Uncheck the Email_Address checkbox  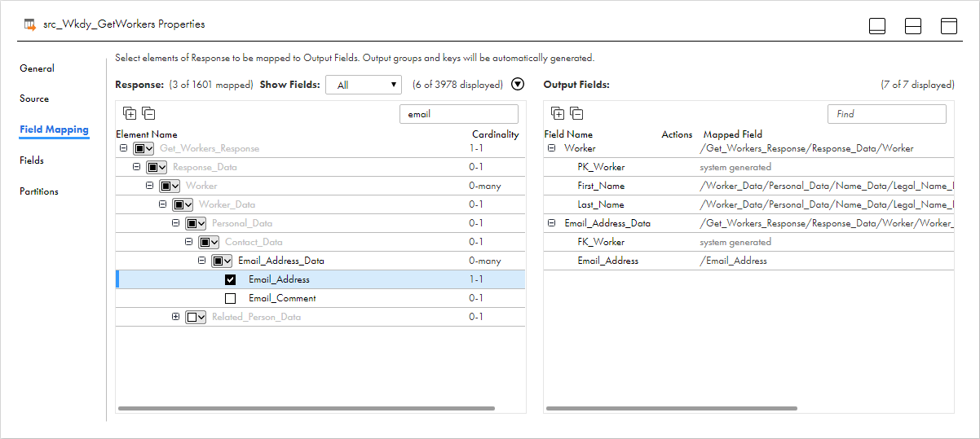tap(230, 279)
